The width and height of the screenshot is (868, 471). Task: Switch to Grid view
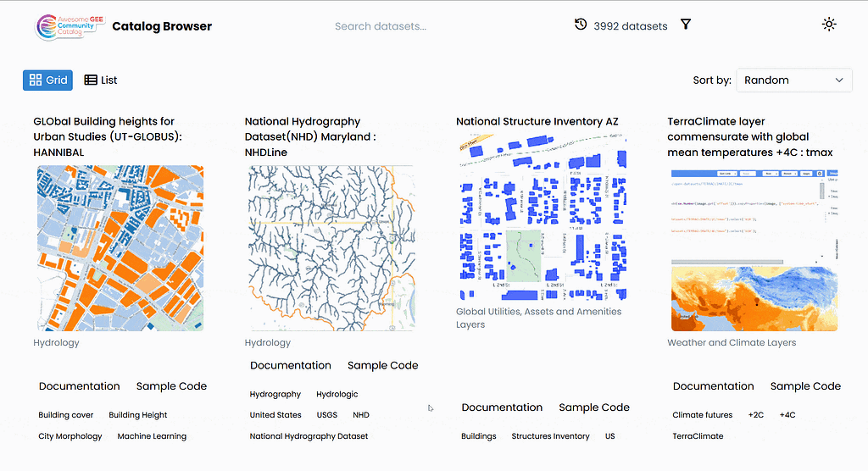pyautogui.click(x=47, y=80)
